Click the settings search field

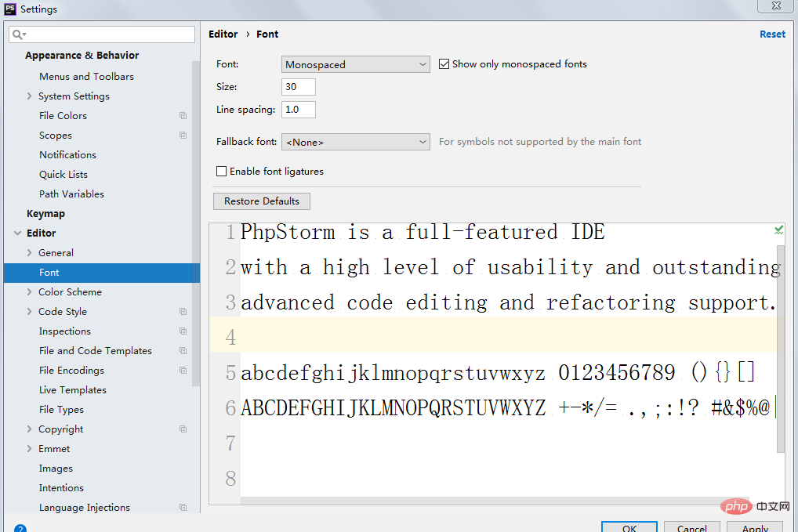(102, 34)
